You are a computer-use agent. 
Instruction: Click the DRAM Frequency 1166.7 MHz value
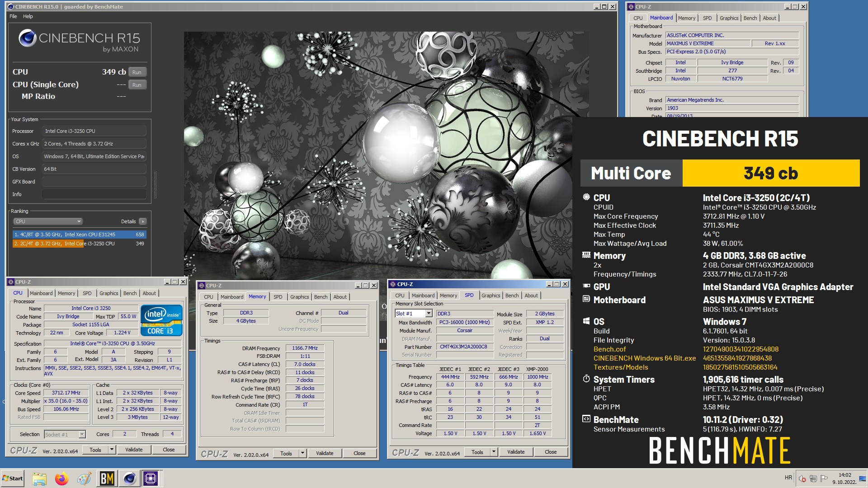pyautogui.click(x=305, y=348)
